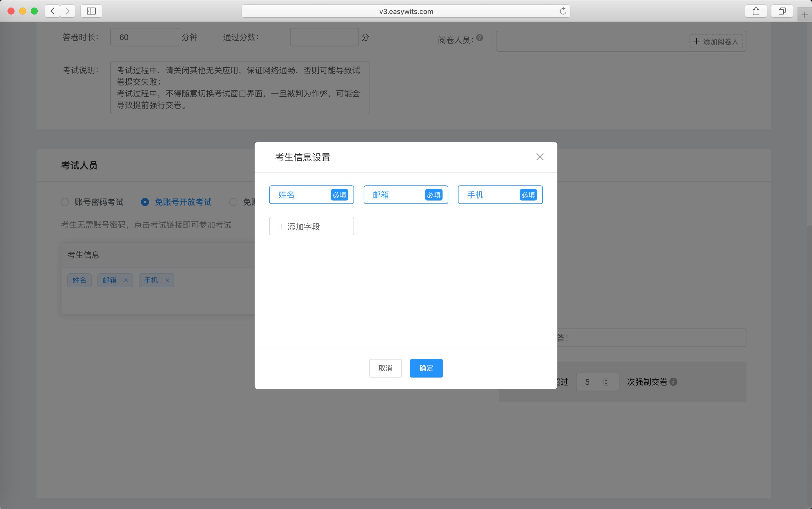This screenshot has height=509, width=812.
Task: Show all tabs overview
Action: coord(782,11)
